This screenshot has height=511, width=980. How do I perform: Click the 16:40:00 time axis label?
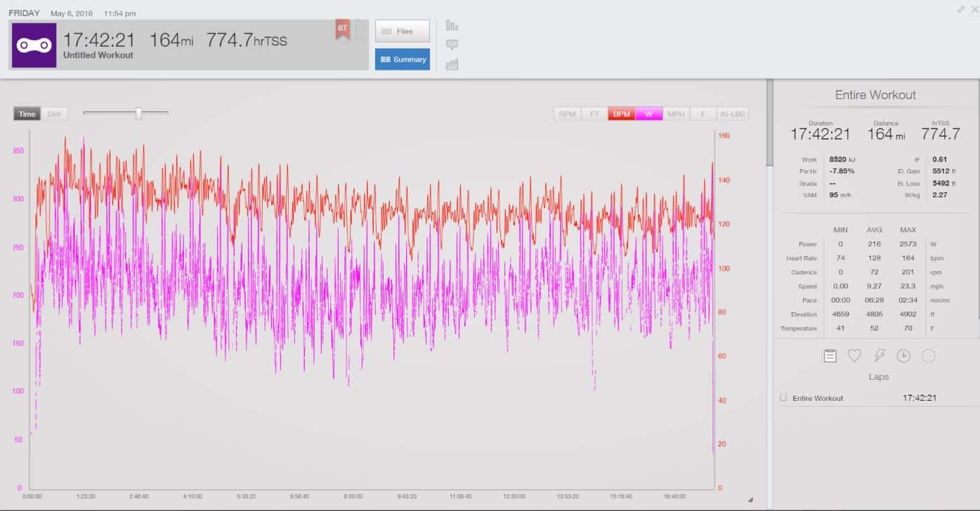(674, 496)
